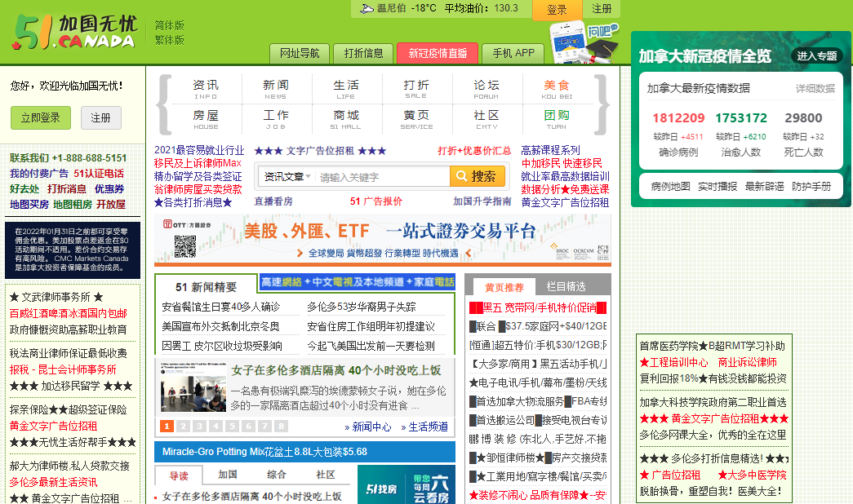Click the 51.CA 加国无忧 logo
Viewport: 853px width, 504px height.
pyautogui.click(x=73, y=32)
